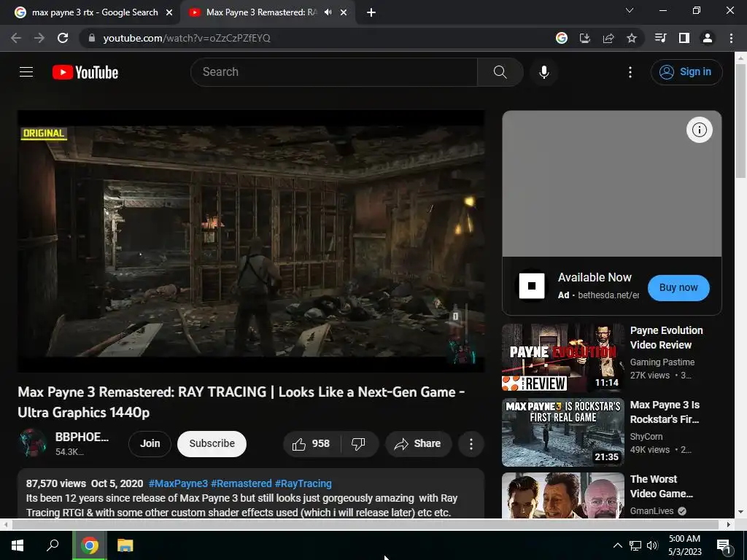Open the ad info icon
This screenshot has width=747, height=560.
(699, 130)
